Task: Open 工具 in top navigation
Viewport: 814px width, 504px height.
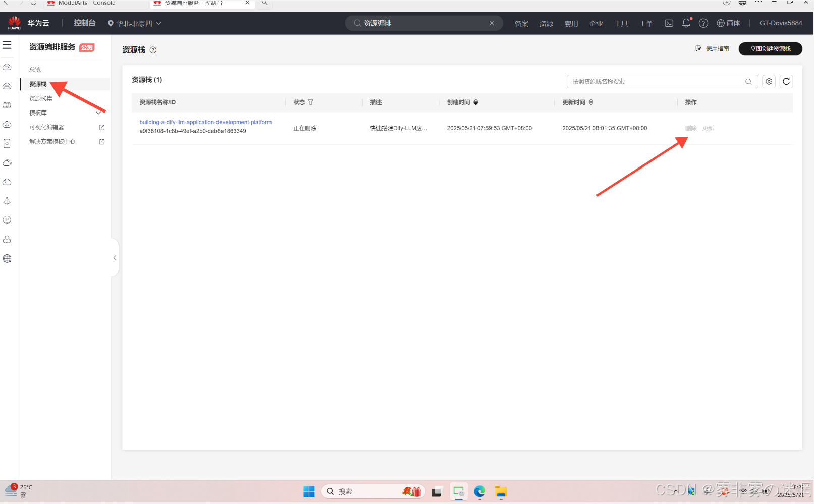Action: pyautogui.click(x=621, y=24)
